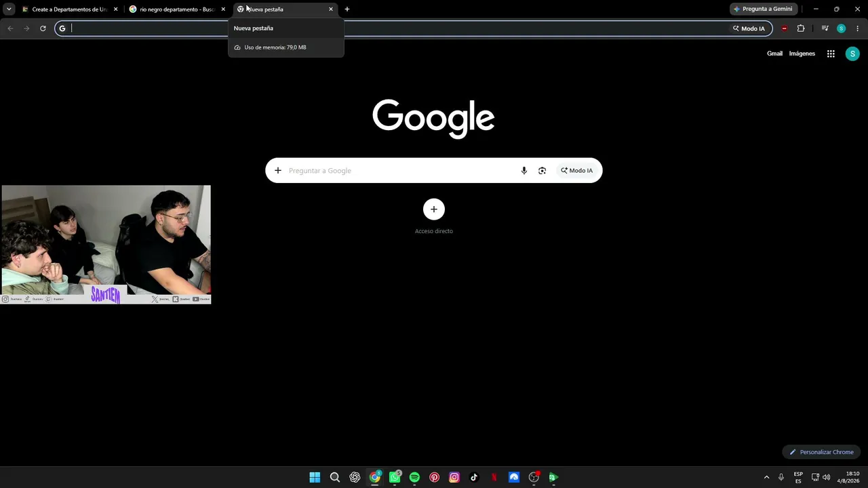The height and width of the screenshot is (488, 868).
Task: Open the green camera app in the taskbar
Action: click(553, 477)
